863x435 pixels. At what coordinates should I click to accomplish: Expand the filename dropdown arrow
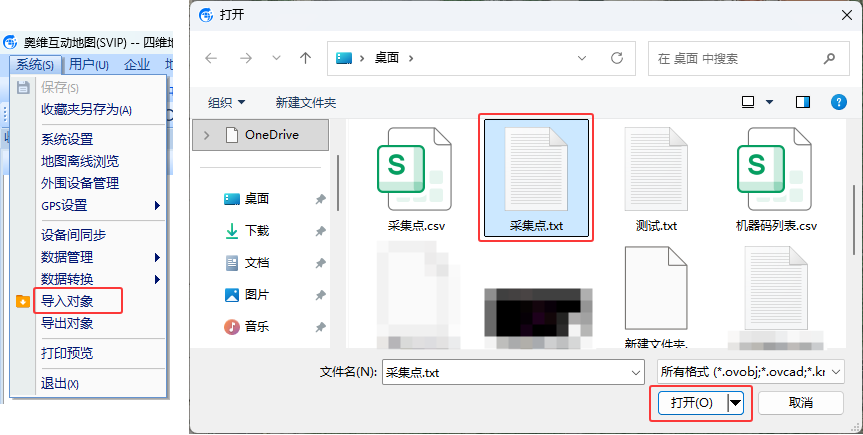[636, 373]
